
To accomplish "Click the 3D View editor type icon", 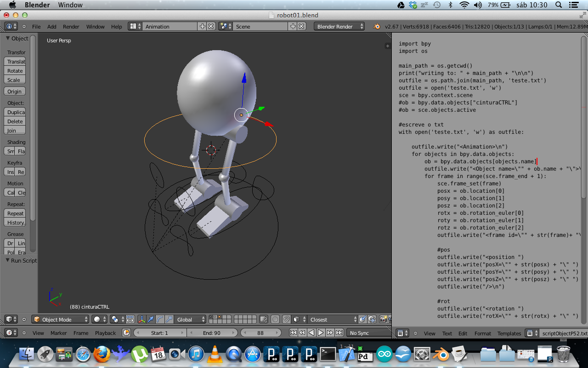I will 9,319.
